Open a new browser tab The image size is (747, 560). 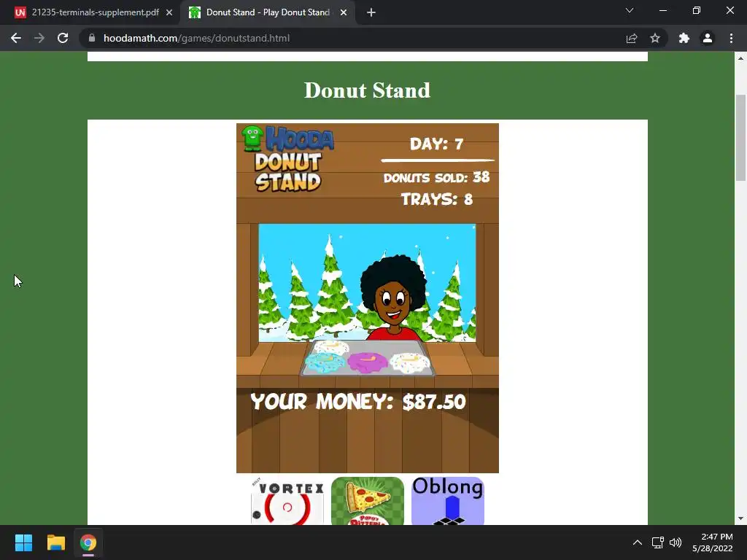(371, 12)
